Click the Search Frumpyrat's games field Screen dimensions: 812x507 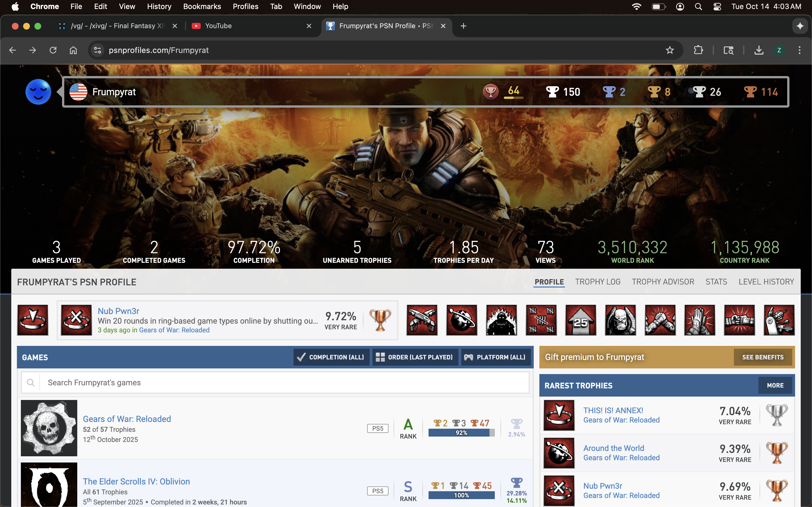[284, 383]
